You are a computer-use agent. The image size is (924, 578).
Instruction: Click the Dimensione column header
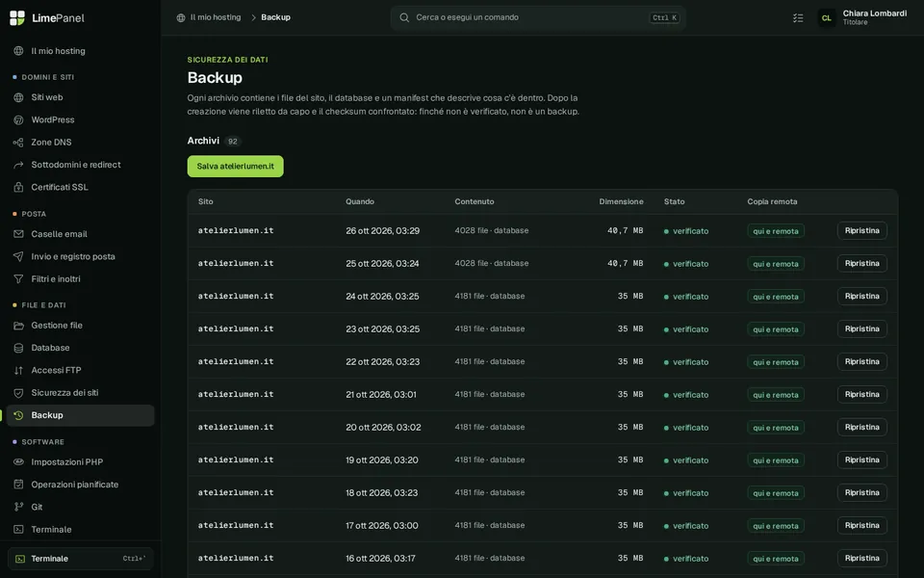pos(621,201)
